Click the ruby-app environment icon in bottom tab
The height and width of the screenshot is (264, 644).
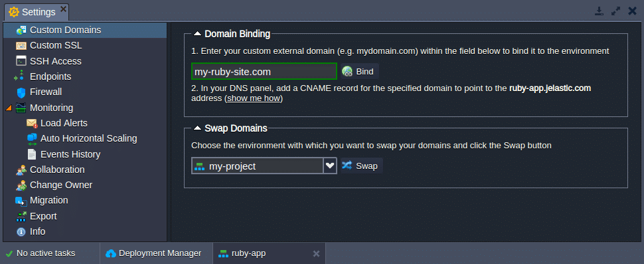click(223, 254)
